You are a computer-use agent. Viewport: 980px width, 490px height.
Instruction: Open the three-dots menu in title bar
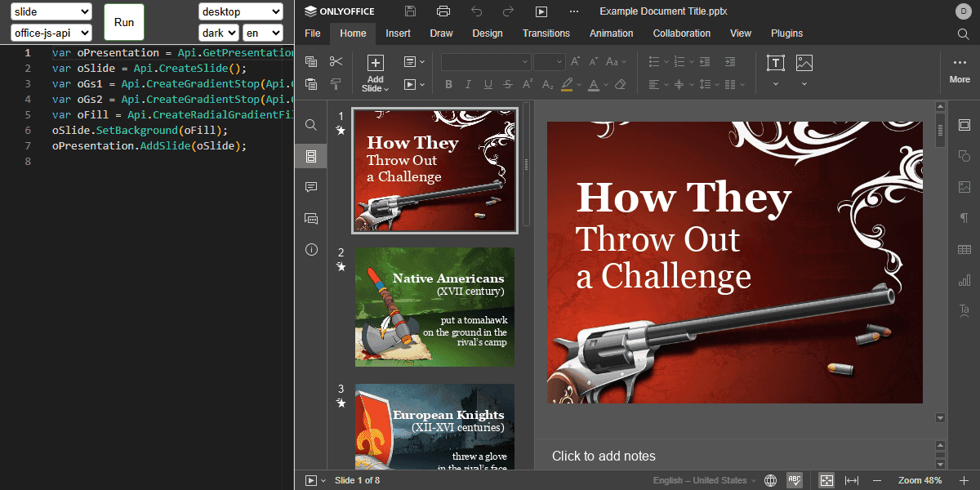point(574,11)
